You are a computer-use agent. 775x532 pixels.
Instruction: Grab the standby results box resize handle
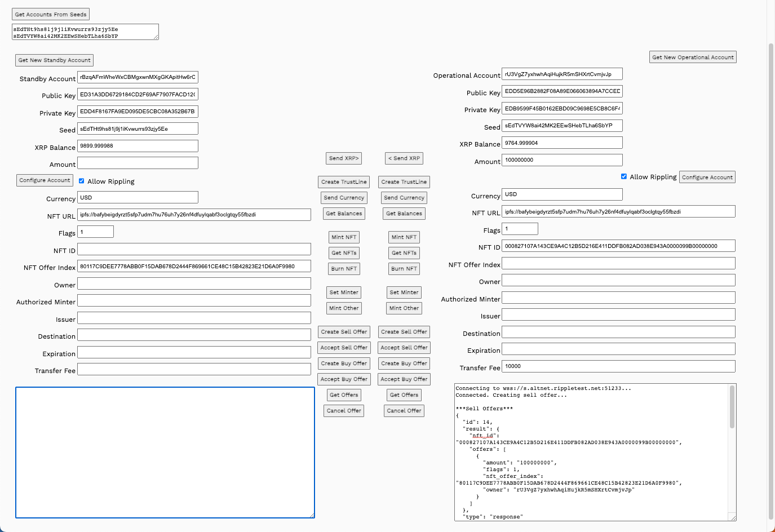[x=312, y=515]
